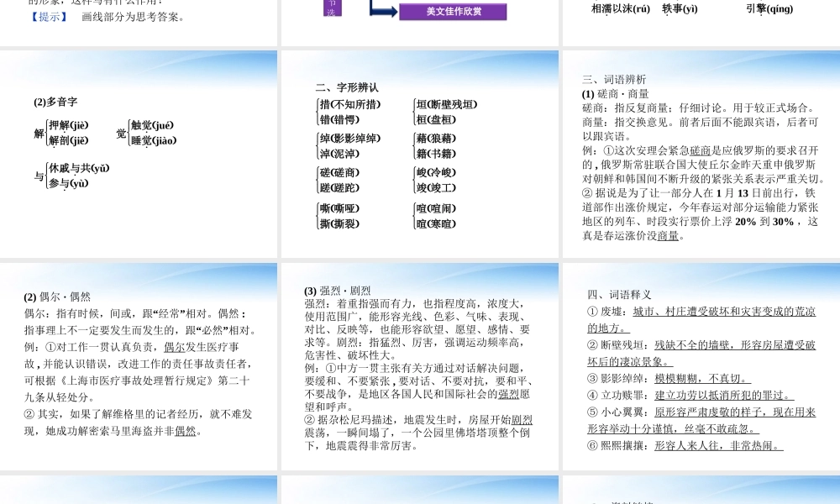840x504 pixels.
Task: Select the text 解剖(jiě)
Action: point(69,140)
